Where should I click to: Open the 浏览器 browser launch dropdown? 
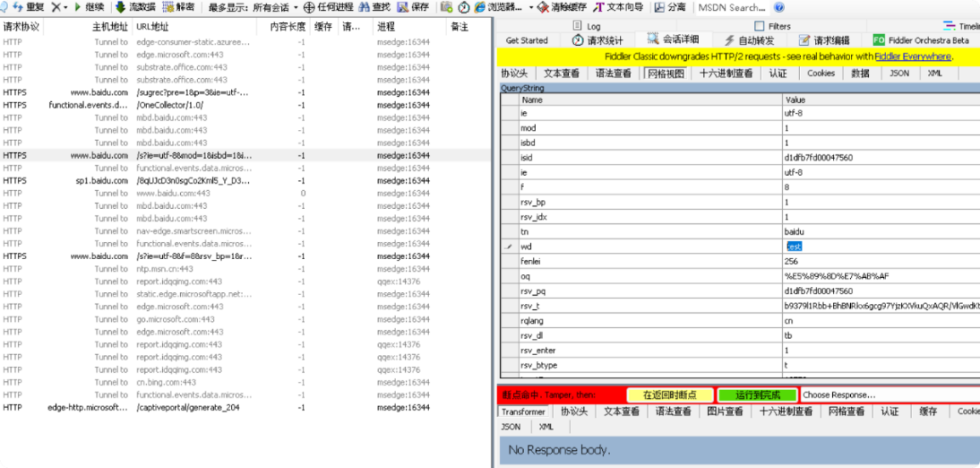pos(503,7)
